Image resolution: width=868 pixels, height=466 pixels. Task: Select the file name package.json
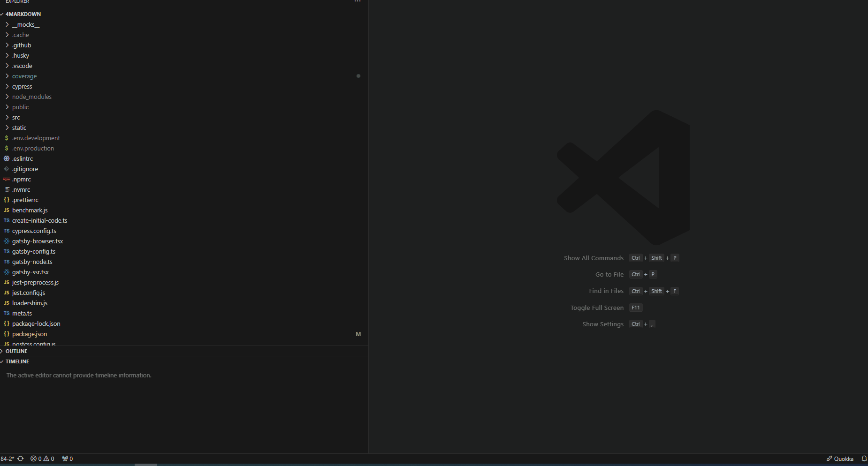pyautogui.click(x=30, y=334)
